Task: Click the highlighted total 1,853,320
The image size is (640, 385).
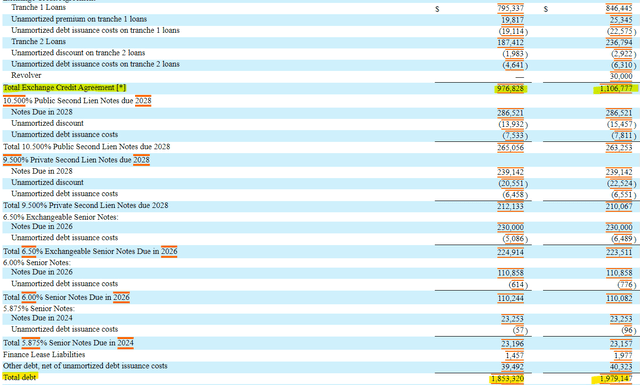Action: (507, 379)
